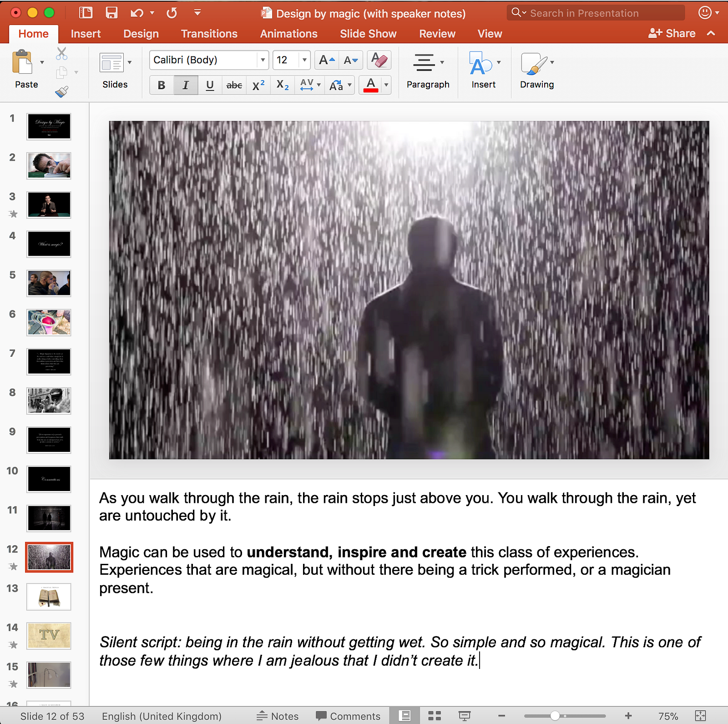728x724 pixels.
Task: Open the file template icon in the title bar
Action: [86, 13]
